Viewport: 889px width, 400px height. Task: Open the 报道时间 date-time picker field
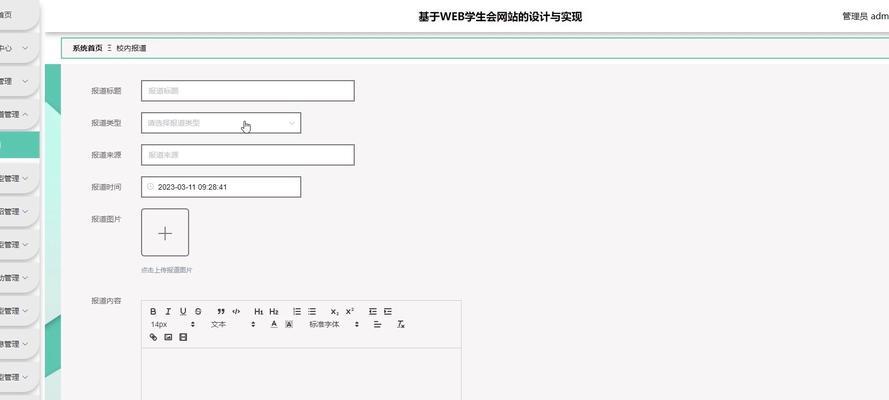click(x=221, y=187)
